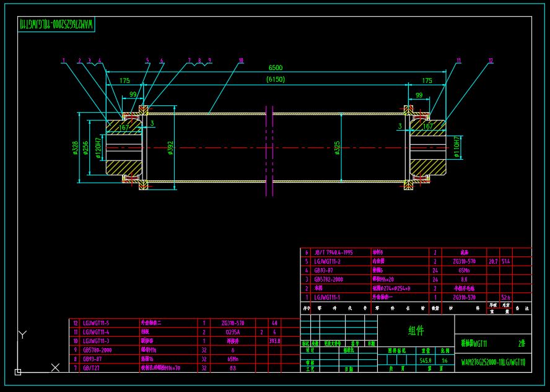This screenshot has height=392, width=550.
Task: Click the 545.8 total weight value
Action: (426, 360)
